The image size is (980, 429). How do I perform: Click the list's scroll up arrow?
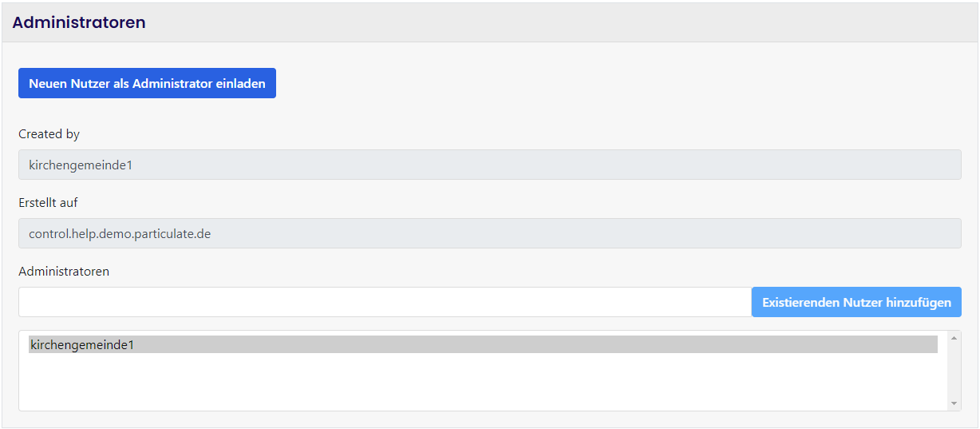coord(954,338)
